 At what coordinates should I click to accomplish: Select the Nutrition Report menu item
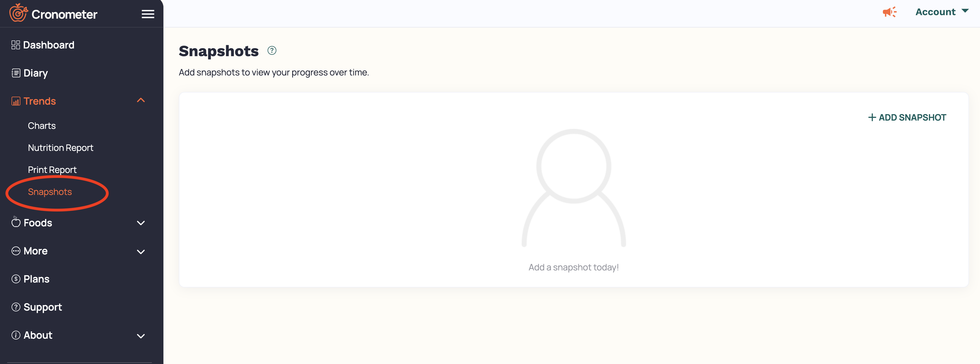[61, 148]
